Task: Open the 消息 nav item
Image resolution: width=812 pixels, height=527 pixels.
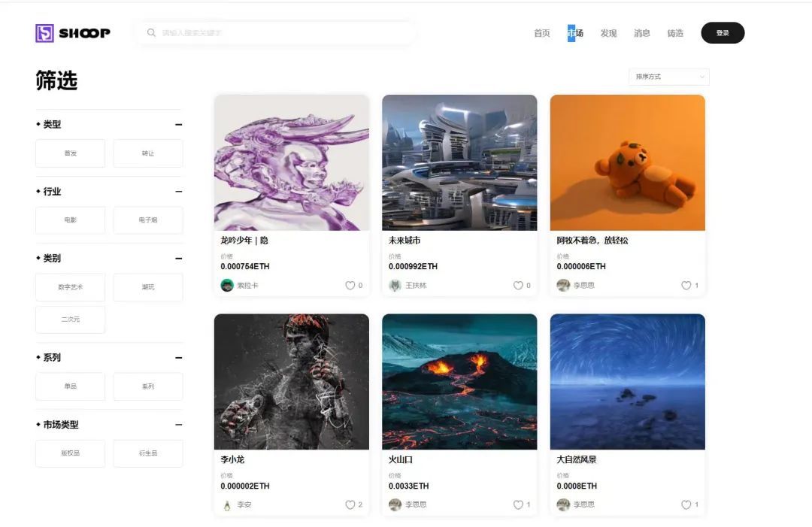Action: (x=641, y=33)
